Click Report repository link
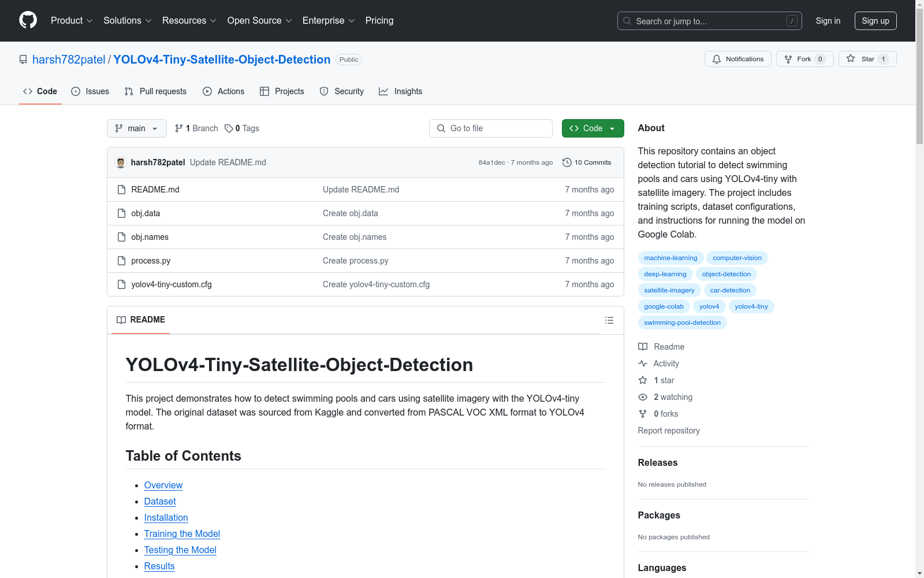Image resolution: width=924 pixels, height=578 pixels. [669, 431]
